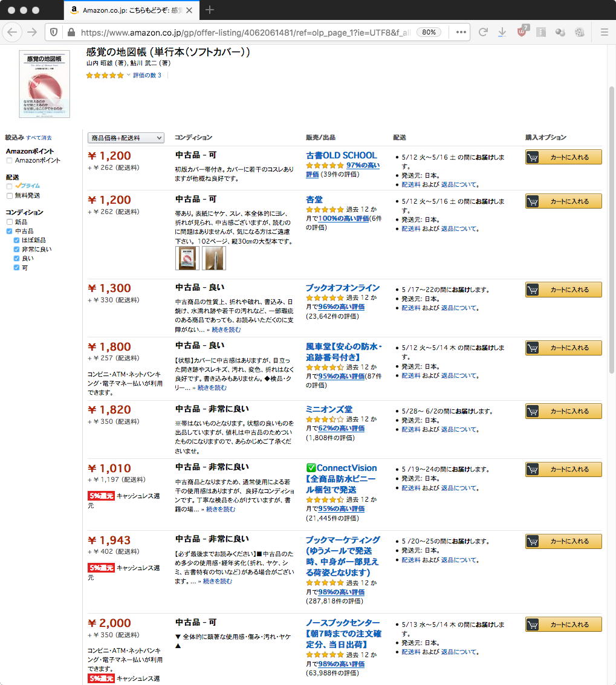Open seller ConnectVision page

coord(341,479)
